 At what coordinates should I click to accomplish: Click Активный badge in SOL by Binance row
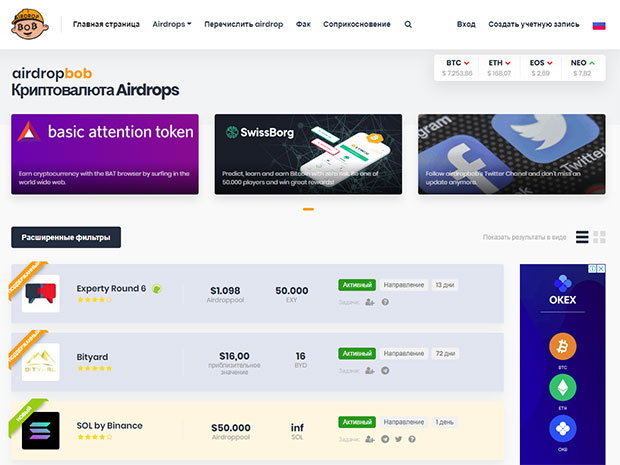[357, 422]
